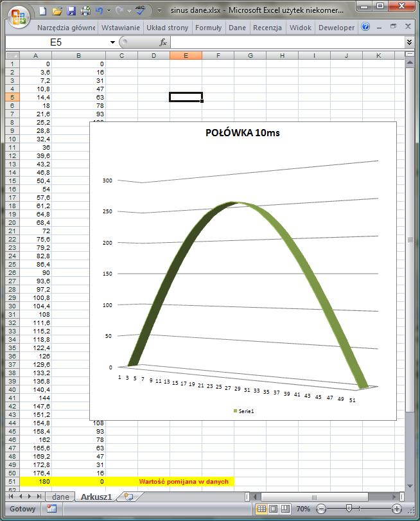Go to the last sheet tab arrow

tap(39, 497)
